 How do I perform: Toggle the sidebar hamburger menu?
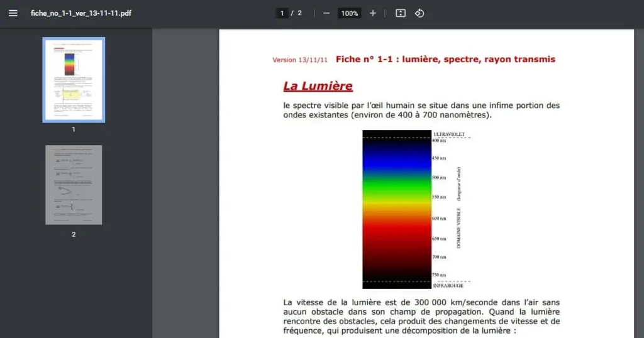pyautogui.click(x=13, y=13)
